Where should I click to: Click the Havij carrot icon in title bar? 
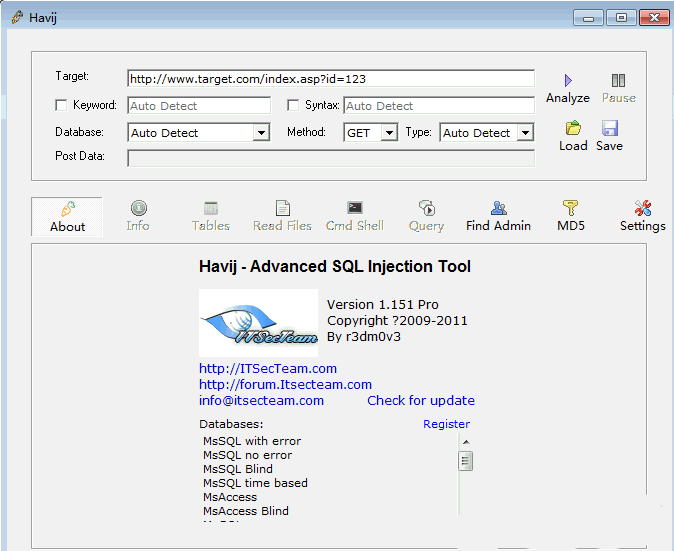coord(17,17)
